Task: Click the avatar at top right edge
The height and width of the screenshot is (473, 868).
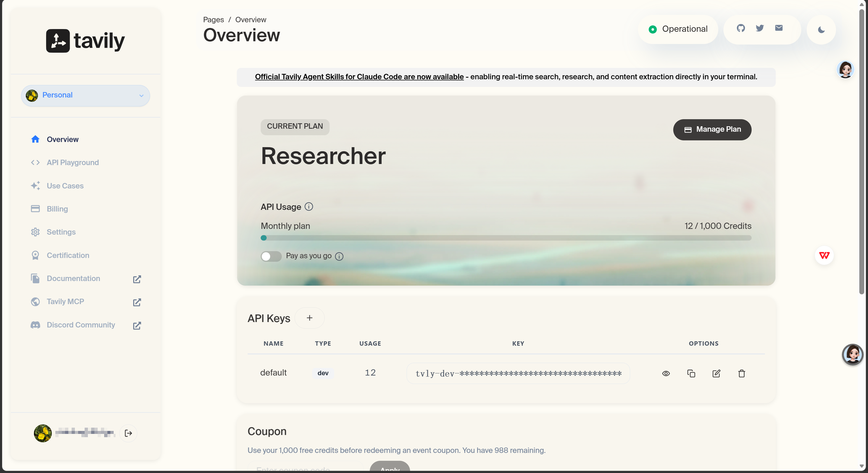Action: tap(845, 70)
